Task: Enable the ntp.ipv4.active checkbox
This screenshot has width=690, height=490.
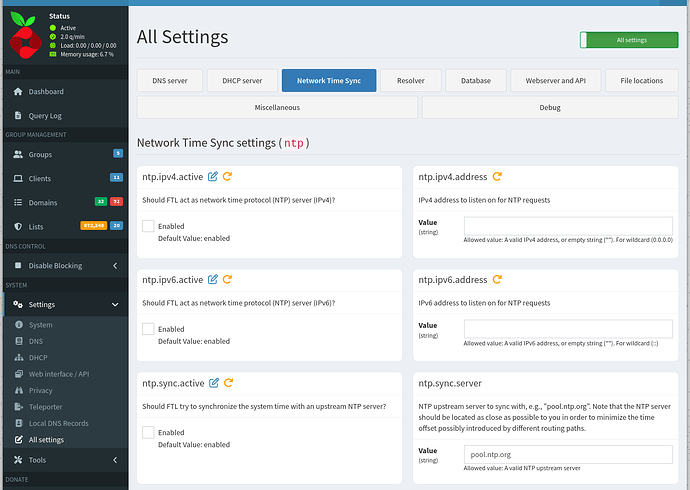Action: [x=148, y=227]
